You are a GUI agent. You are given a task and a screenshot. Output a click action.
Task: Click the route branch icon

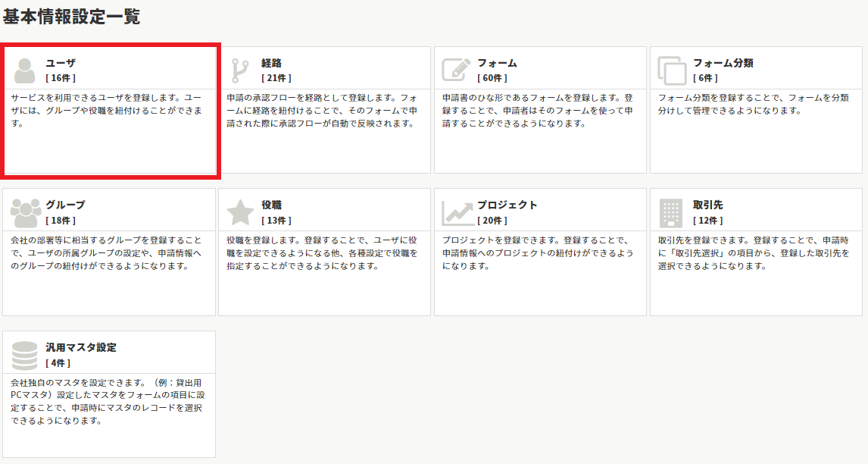[240, 71]
